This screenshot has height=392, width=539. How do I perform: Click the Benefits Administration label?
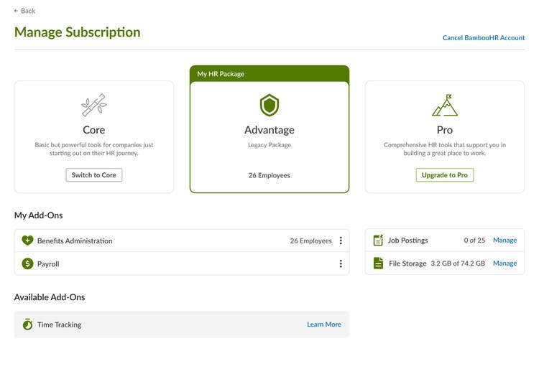click(75, 241)
